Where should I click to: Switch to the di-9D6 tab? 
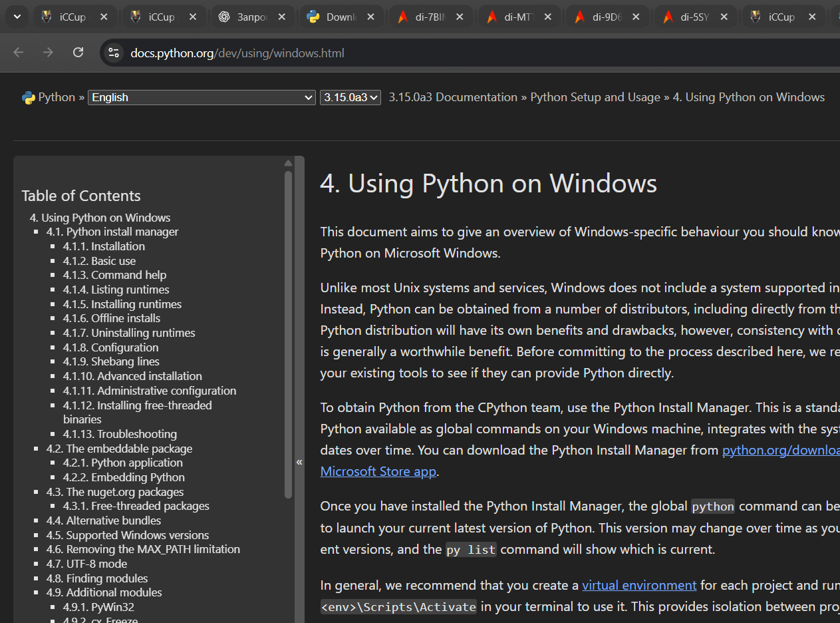(x=607, y=17)
